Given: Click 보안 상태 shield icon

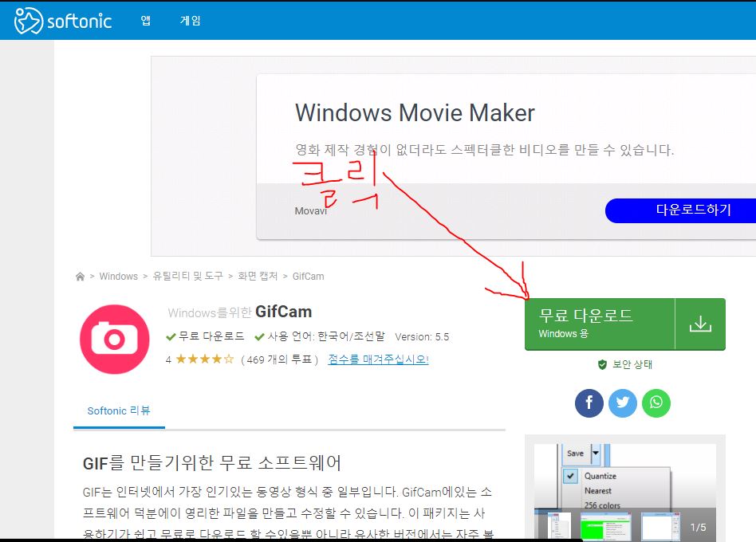Looking at the screenshot, I should point(602,365).
